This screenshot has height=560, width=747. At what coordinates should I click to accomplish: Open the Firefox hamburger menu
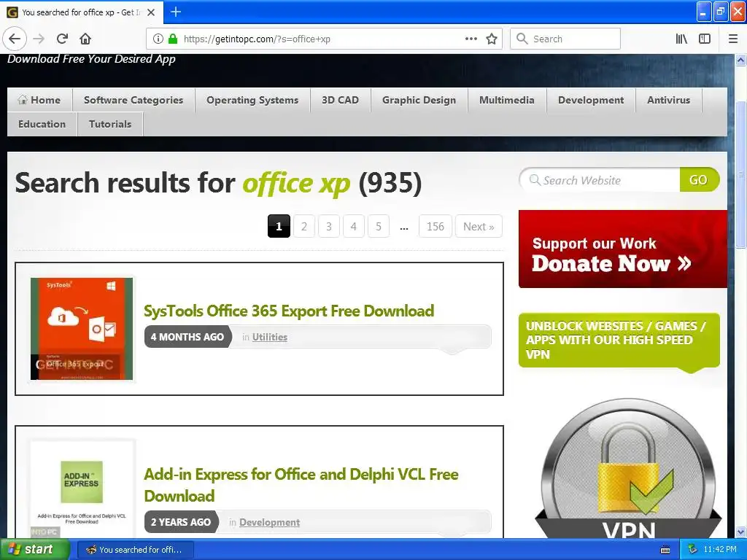(x=733, y=39)
